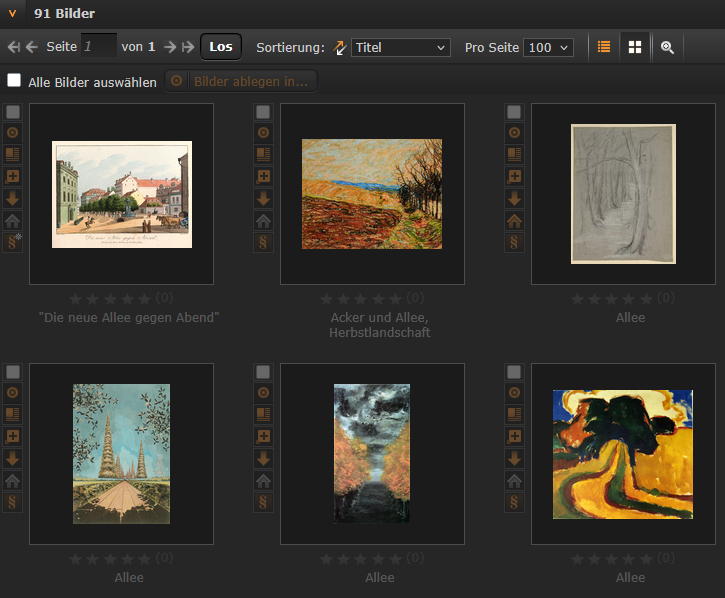Click the 'Bilder ablegen in...' button

241,81
